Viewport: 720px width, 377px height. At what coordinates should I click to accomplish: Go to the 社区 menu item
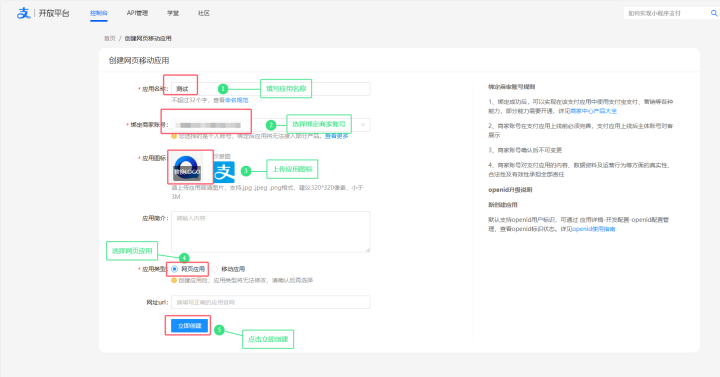pos(204,13)
